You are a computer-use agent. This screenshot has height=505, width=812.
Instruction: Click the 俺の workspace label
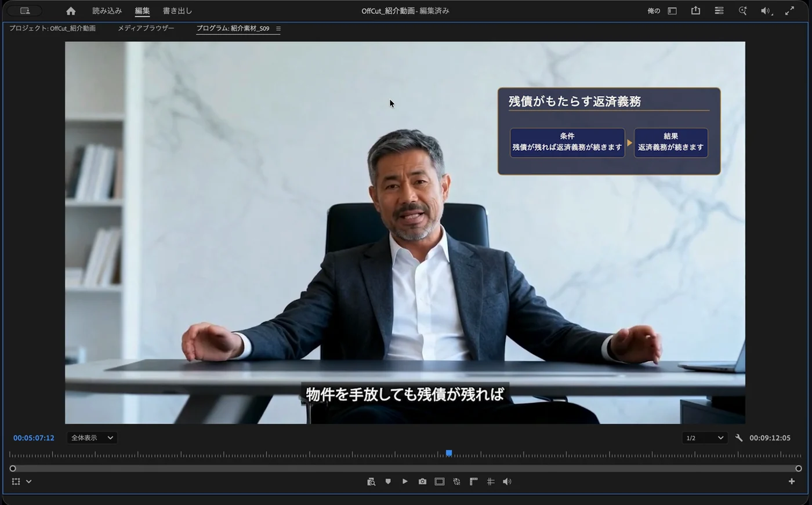click(654, 11)
